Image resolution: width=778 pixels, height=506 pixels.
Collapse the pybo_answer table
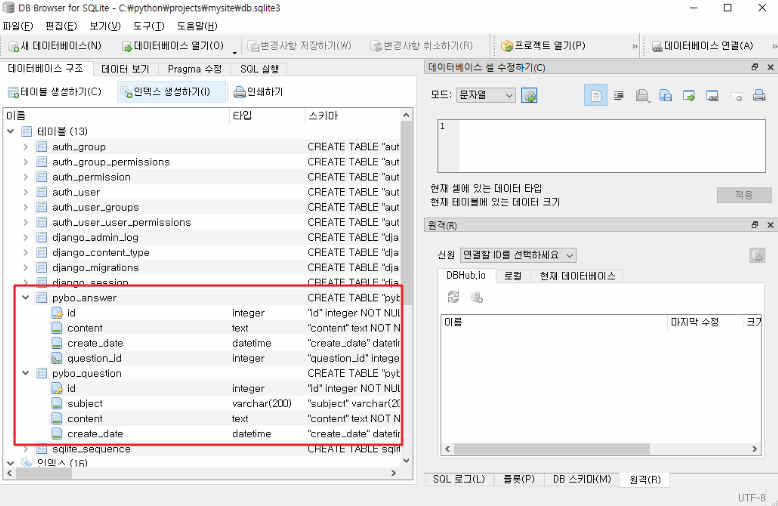(x=26, y=298)
